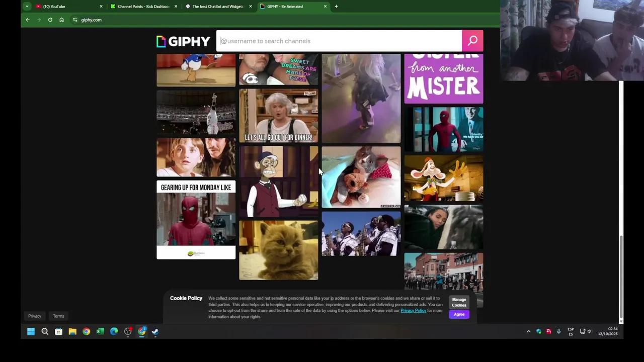Click Manage Cookies in the cookie banner

[459, 302]
